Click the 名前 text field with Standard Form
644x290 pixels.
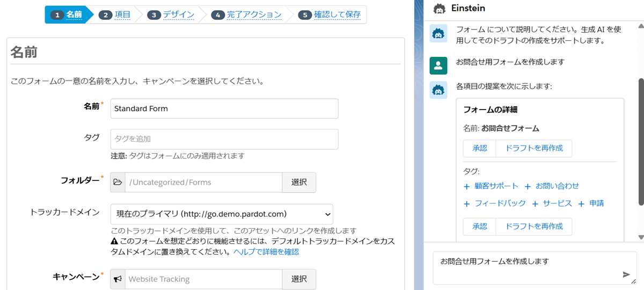point(224,108)
